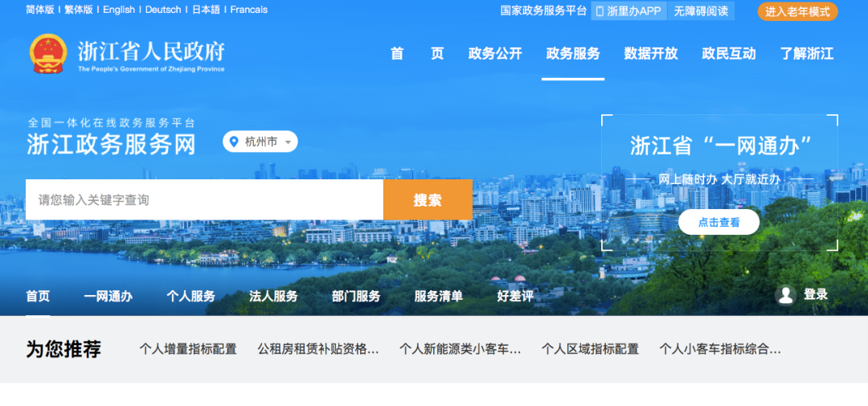
Task: Open recommended item 个人新能源类小客车…
Action: [x=461, y=349]
